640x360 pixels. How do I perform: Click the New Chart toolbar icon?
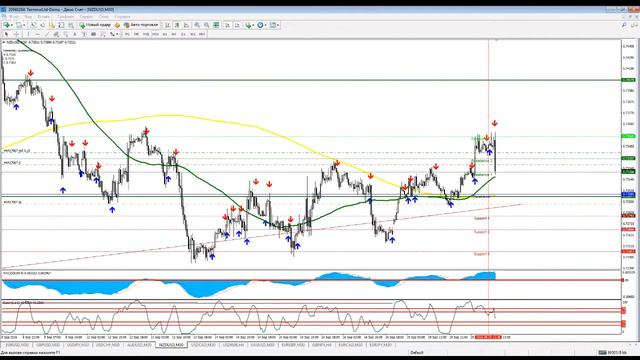tap(7, 25)
